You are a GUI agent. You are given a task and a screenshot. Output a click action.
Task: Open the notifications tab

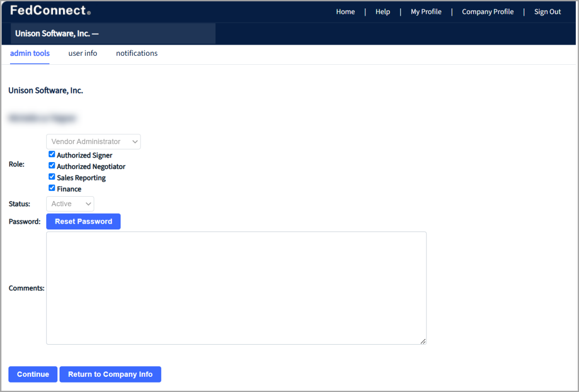coord(137,53)
